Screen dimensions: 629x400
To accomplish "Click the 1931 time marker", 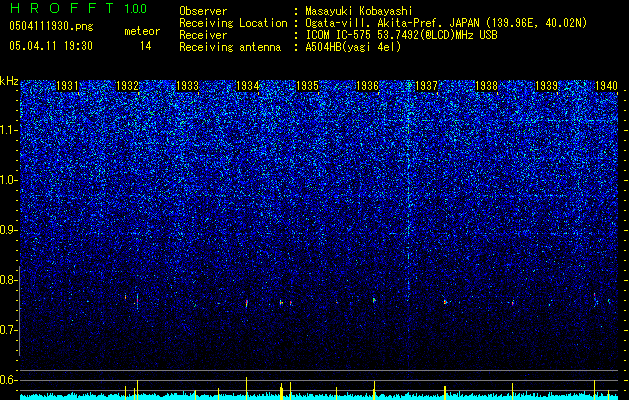I will pos(67,86).
